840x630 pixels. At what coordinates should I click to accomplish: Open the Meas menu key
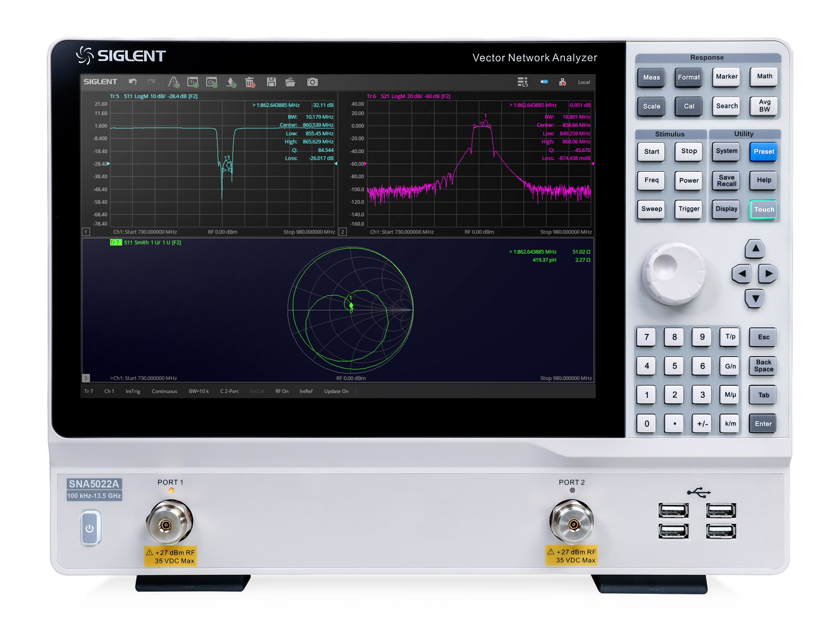click(x=652, y=77)
